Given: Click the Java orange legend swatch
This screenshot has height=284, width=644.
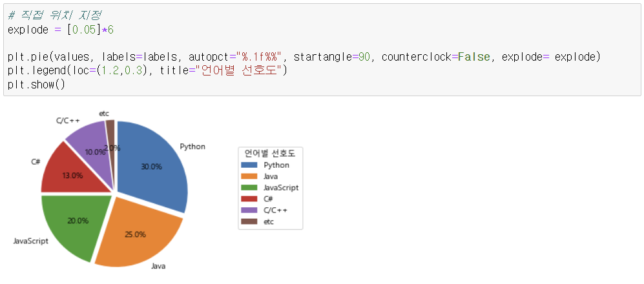Looking at the screenshot, I should (249, 176).
